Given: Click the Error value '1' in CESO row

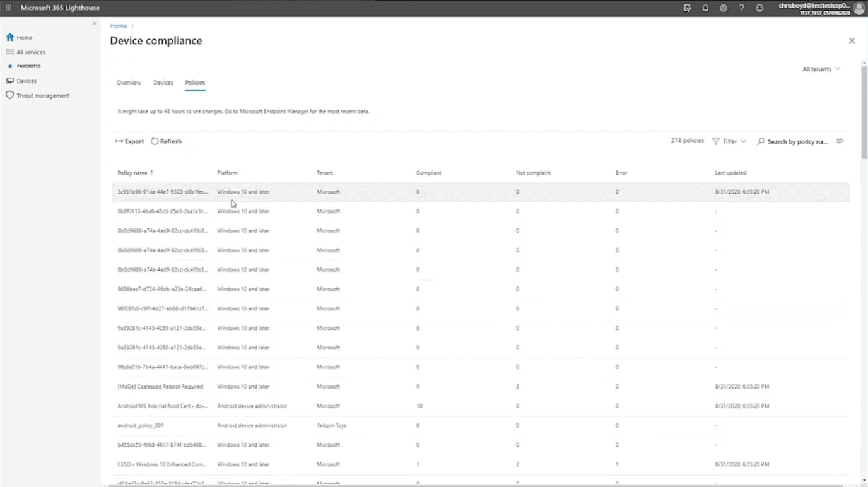Looking at the screenshot, I should click(x=617, y=464).
